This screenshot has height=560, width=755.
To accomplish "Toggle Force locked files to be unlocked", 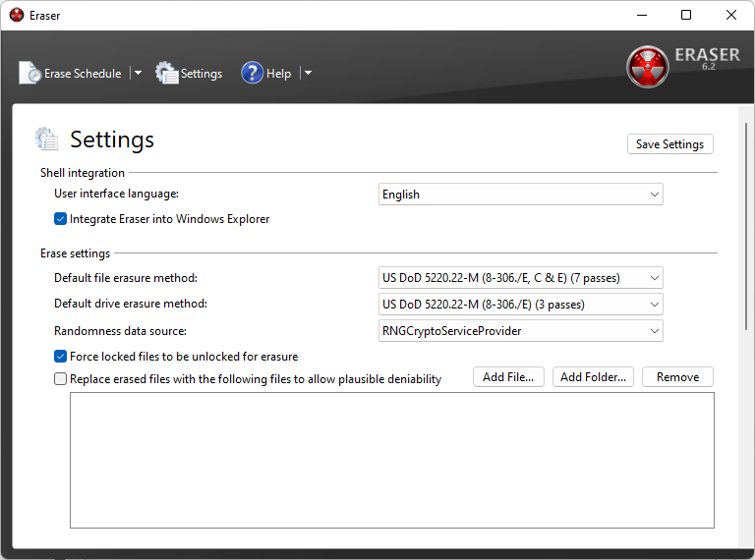I will 60,357.
